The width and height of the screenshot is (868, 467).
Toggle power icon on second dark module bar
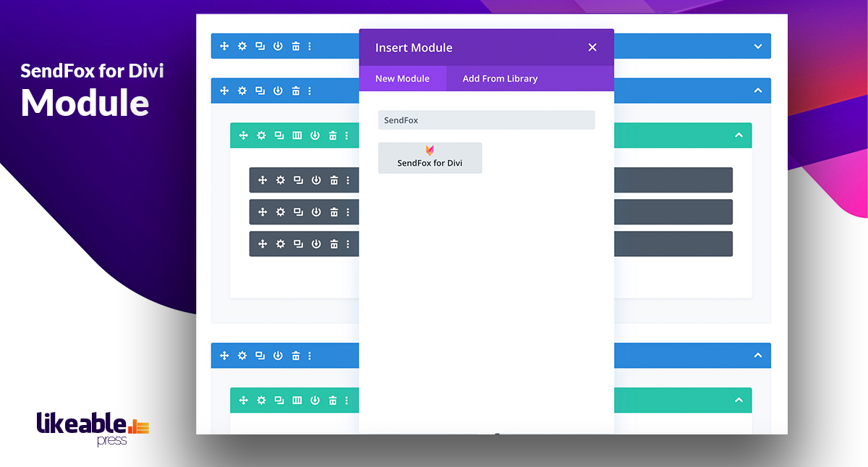(x=316, y=212)
